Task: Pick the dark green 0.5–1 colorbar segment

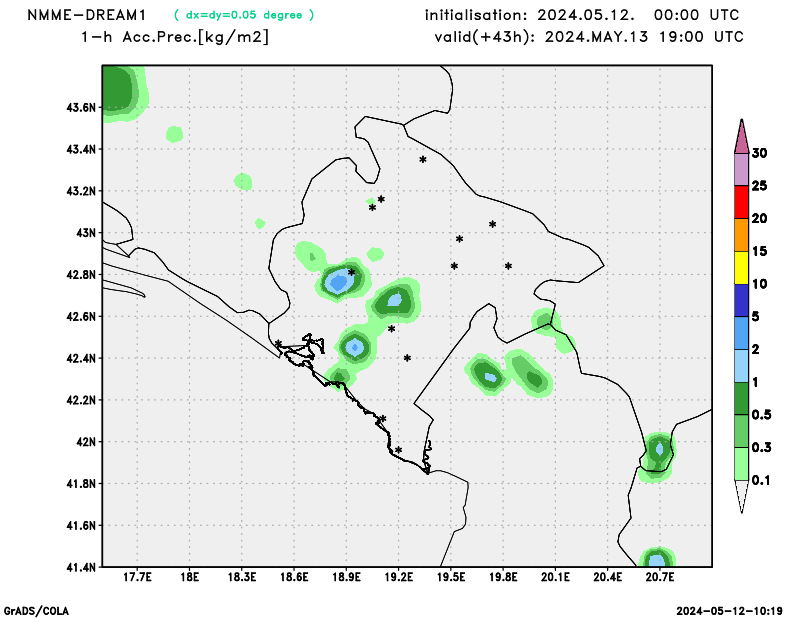Action: click(741, 399)
